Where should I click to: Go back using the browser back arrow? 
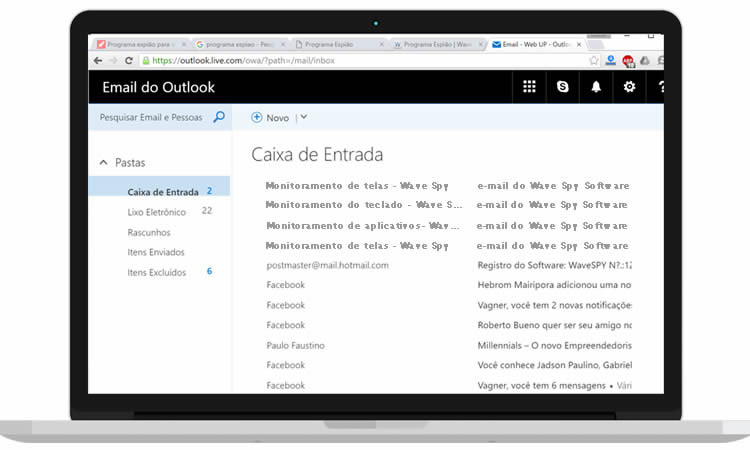pyautogui.click(x=98, y=61)
